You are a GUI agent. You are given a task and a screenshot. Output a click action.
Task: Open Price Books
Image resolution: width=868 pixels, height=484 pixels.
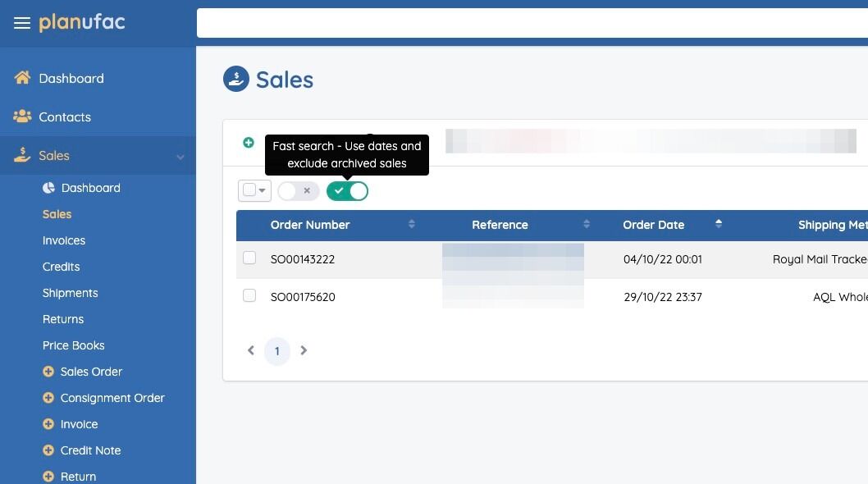tap(74, 345)
